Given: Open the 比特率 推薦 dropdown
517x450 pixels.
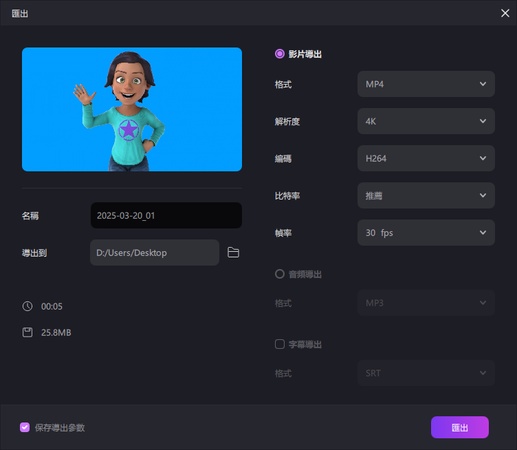Looking at the screenshot, I should [x=426, y=195].
